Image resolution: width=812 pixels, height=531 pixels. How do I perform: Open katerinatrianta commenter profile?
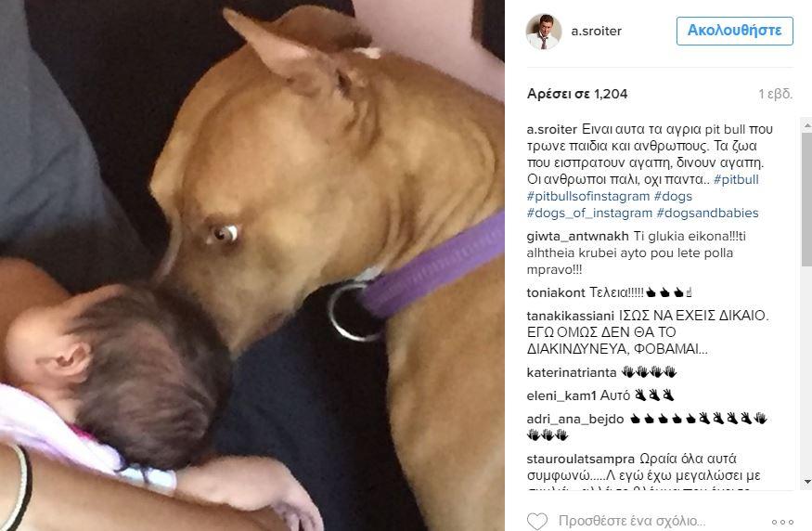point(572,372)
